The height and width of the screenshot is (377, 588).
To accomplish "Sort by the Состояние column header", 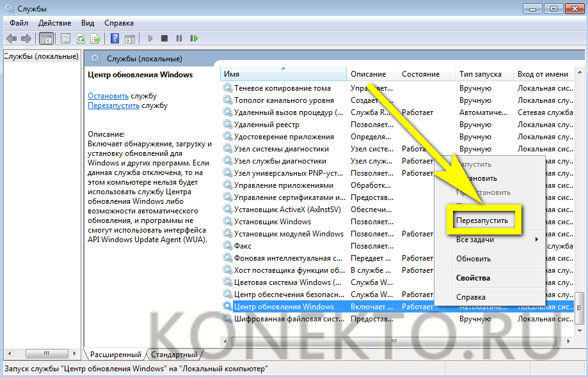I will pyautogui.click(x=427, y=74).
